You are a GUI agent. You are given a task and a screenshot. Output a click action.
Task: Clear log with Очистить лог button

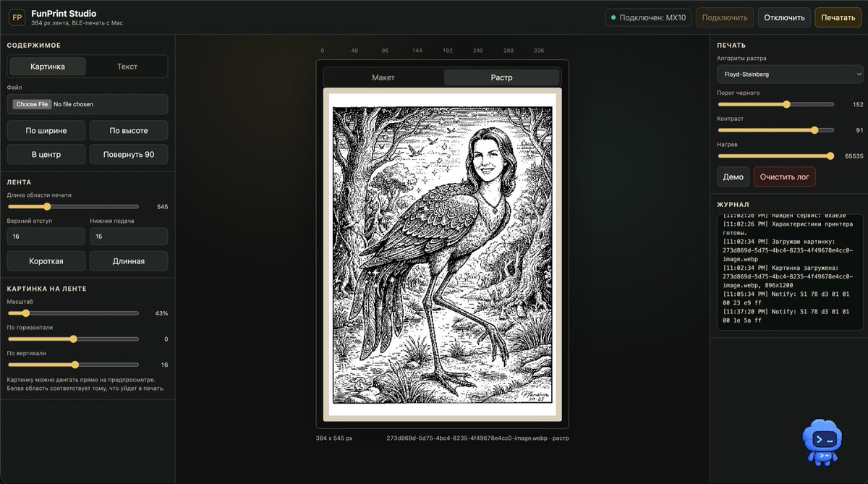[x=785, y=177]
